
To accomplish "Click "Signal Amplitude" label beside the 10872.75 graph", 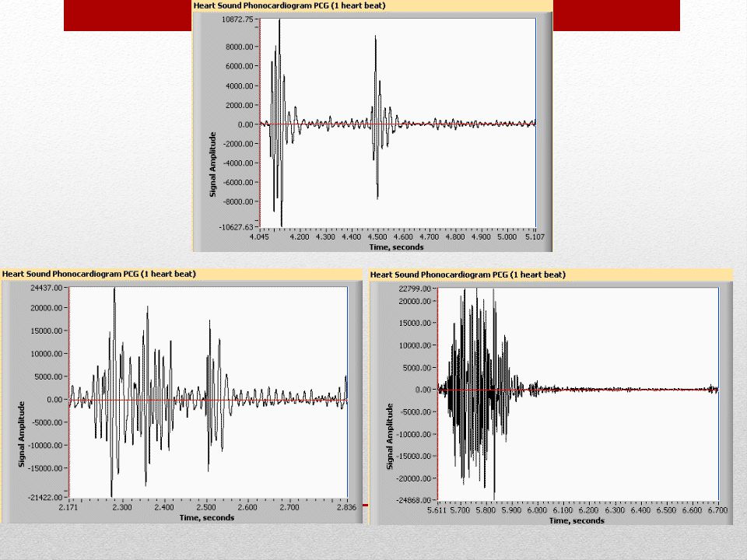I will coord(212,164).
